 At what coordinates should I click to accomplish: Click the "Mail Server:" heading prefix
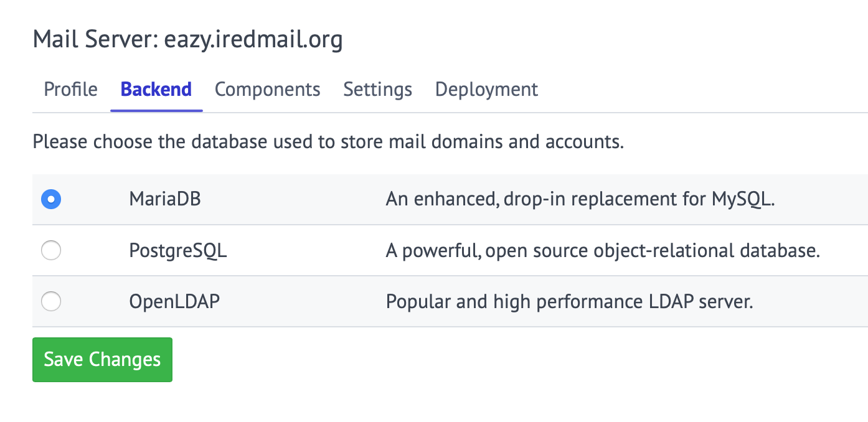coord(95,40)
